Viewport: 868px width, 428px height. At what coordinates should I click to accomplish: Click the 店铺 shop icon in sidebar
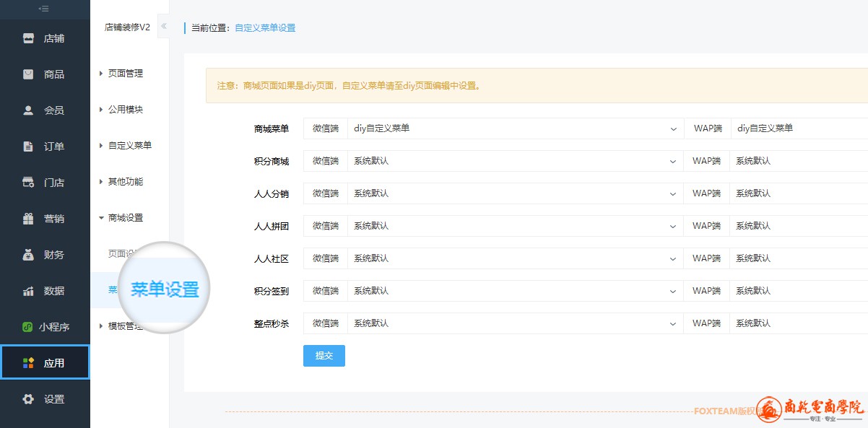pos(28,38)
